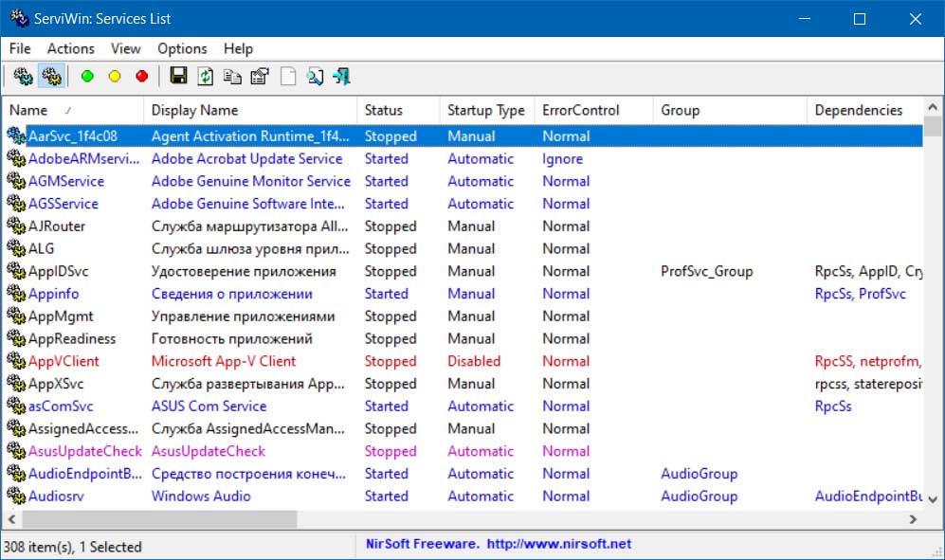Sort by the ErrorControl column header
Image resolution: width=945 pixels, height=560 pixels.
(593, 110)
